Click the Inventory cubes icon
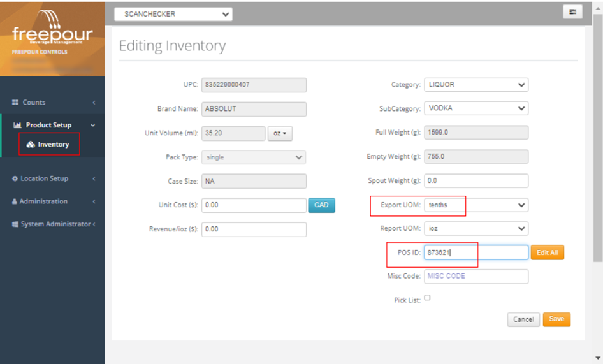This screenshot has width=603, height=364. (x=31, y=144)
